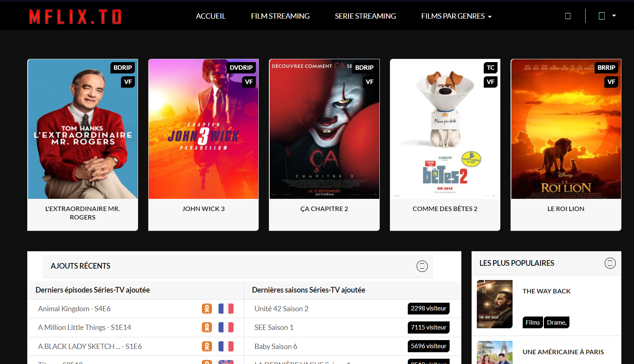This screenshot has height=364, width=634.
Task: Click TC badge on Comme Des Bêtes 2
Action: [491, 68]
